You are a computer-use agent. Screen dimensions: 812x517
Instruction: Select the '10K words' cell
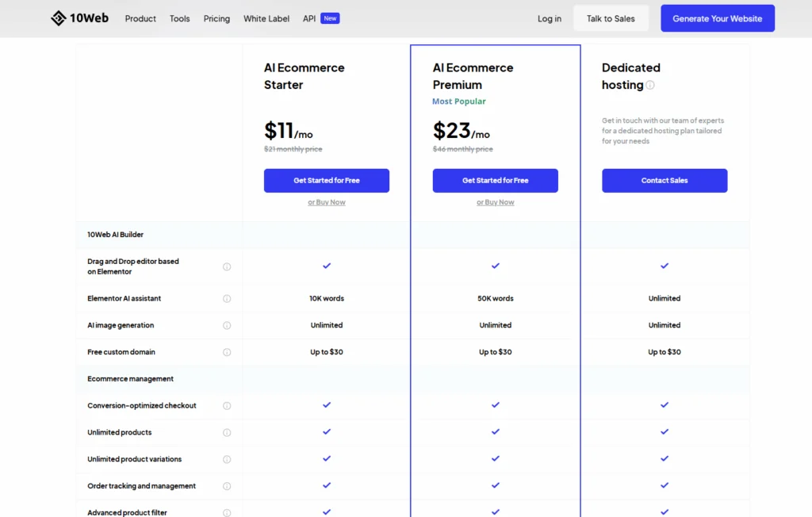click(327, 298)
